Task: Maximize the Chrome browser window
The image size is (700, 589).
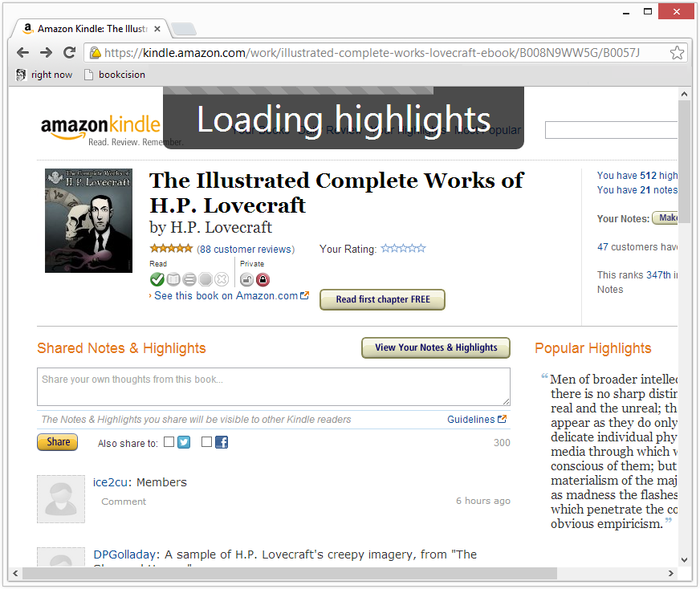Action: [x=648, y=11]
